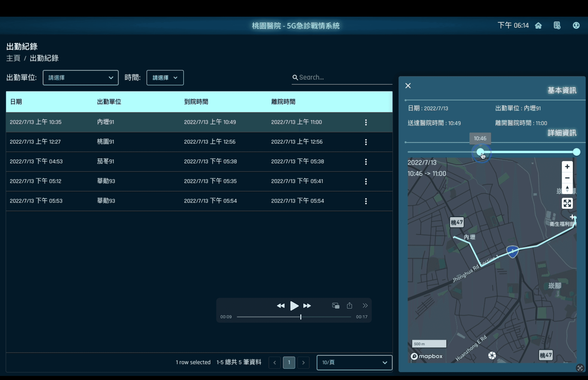The height and width of the screenshot is (380, 588).
Task: Select row 2022/7/13 下午 04:53
Action: [x=199, y=162]
